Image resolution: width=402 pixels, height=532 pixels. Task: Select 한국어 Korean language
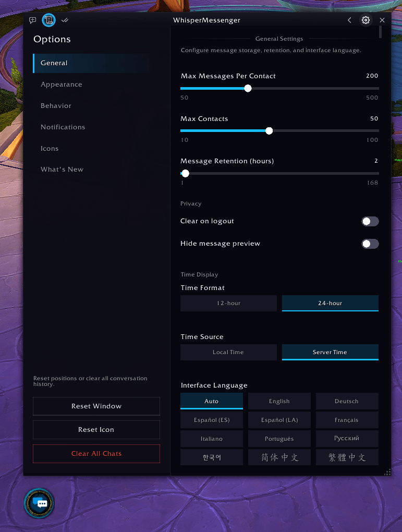[212, 457]
